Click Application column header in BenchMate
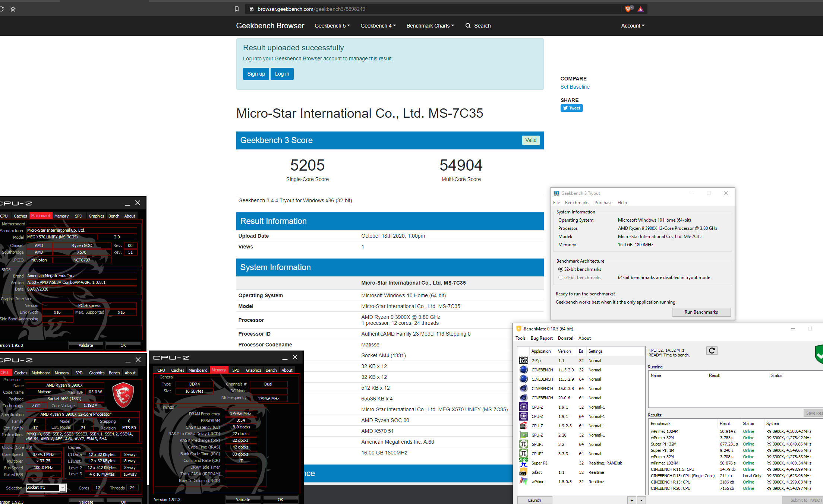The width and height of the screenshot is (823, 504). pos(541,351)
